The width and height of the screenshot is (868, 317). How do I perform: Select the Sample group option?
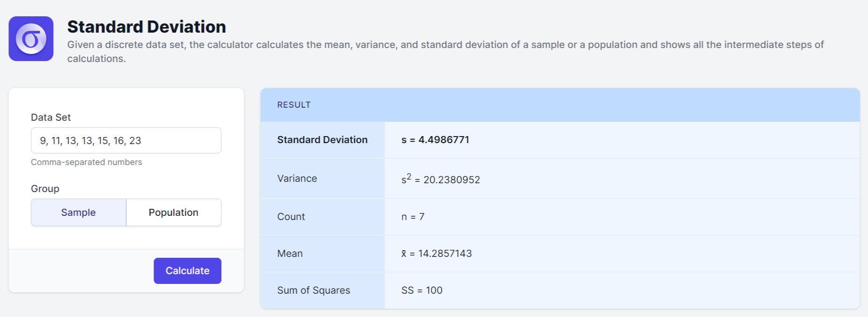[x=78, y=213]
